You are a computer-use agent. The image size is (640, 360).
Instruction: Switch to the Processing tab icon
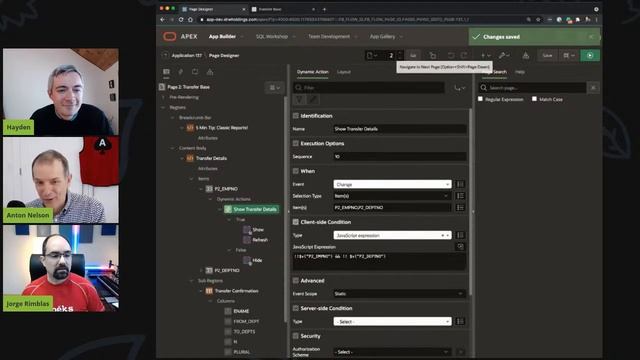[195, 72]
